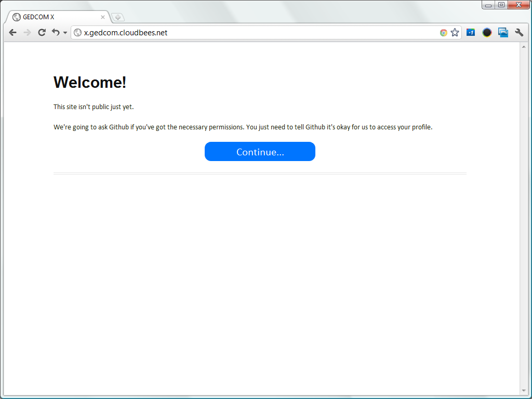Maximize the browser window
The image size is (532, 399).
click(x=501, y=5)
